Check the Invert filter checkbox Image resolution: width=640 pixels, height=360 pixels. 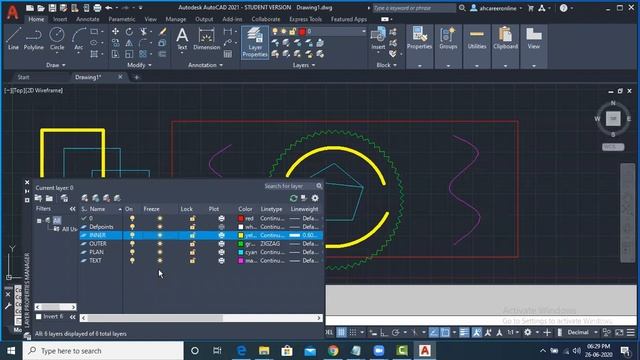[x=39, y=317]
